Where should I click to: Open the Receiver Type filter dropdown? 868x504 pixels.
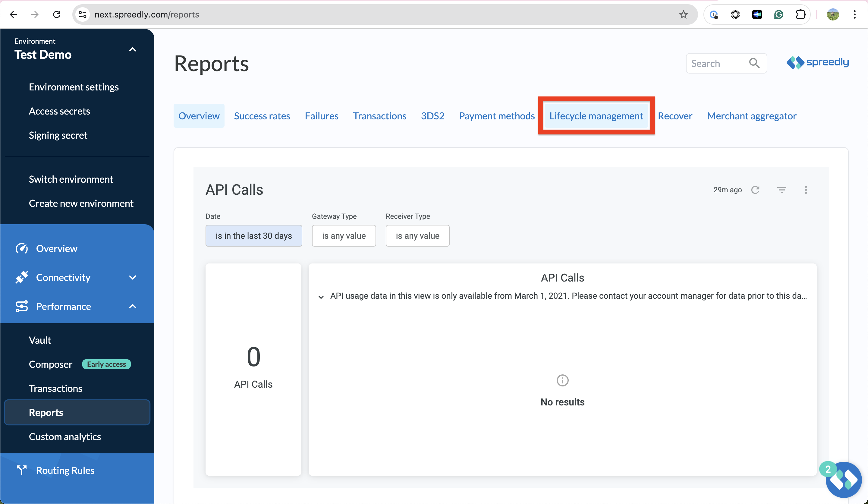[417, 236]
